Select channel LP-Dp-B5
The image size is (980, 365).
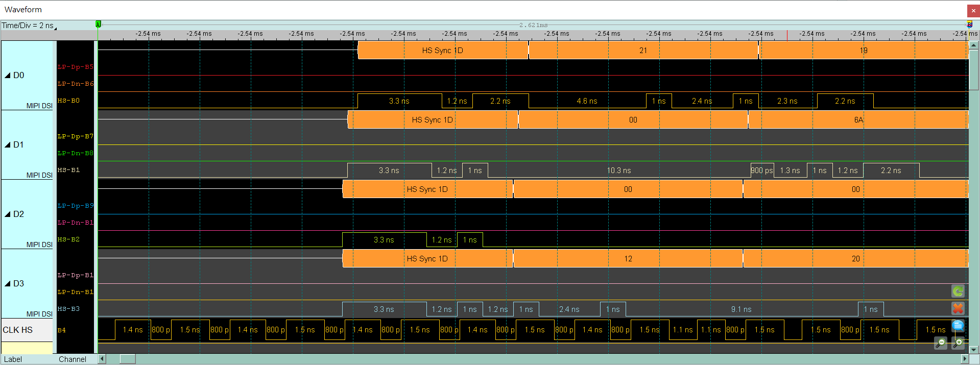tap(75, 67)
